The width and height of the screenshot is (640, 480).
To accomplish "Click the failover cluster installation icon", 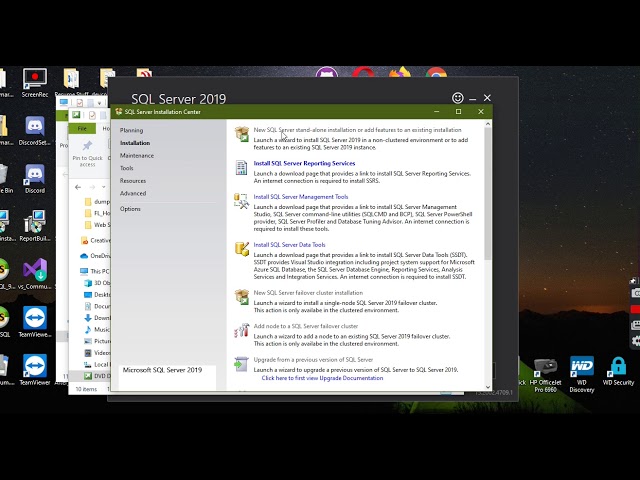I will point(242,297).
